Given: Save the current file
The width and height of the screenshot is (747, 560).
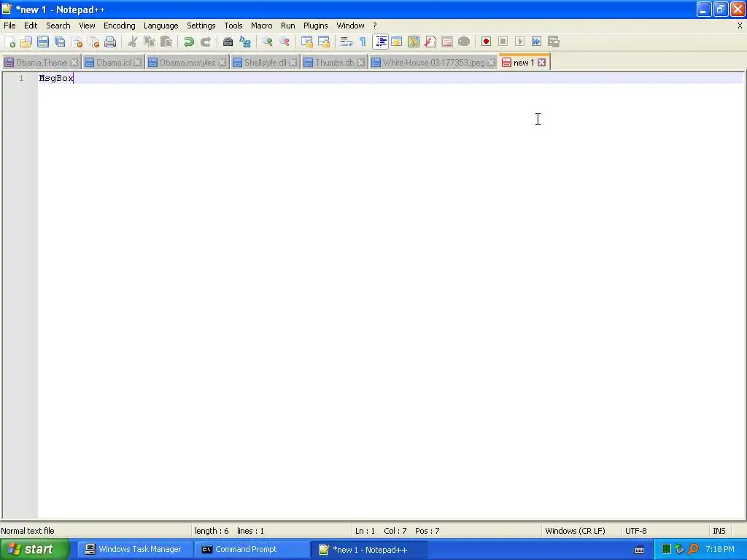Looking at the screenshot, I should point(43,42).
